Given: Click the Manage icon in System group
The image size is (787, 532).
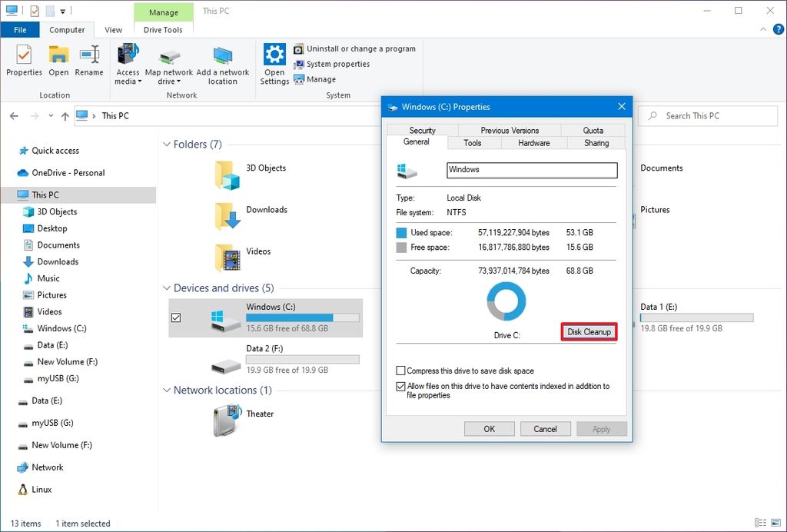Looking at the screenshot, I should point(299,79).
